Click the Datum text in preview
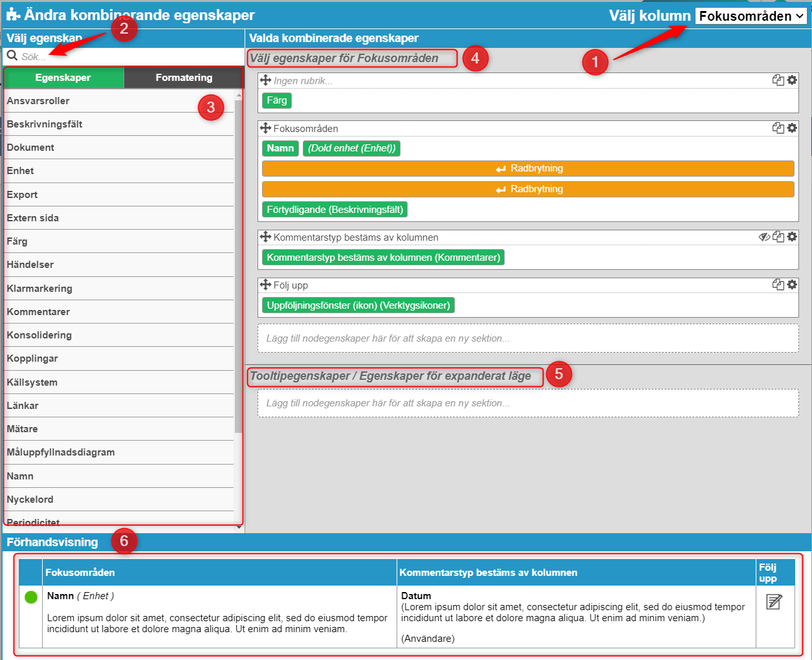This screenshot has width=812, height=660. (416, 596)
